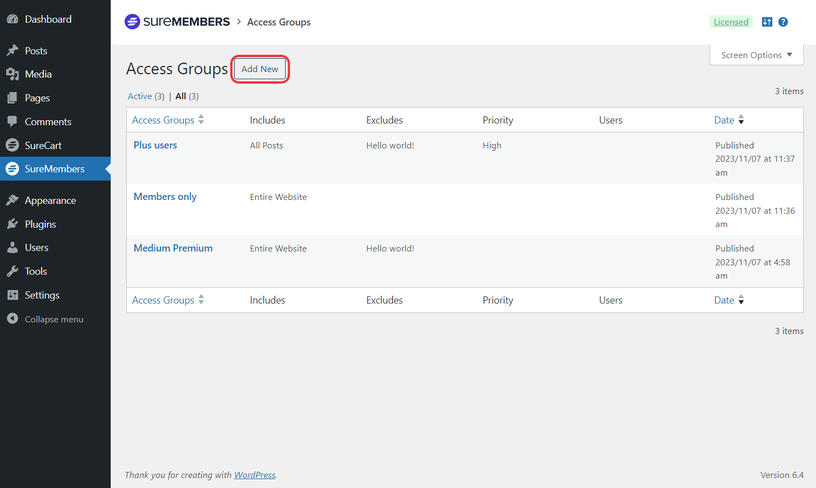
Task: Open the header settings sliders icon
Action: click(x=767, y=22)
